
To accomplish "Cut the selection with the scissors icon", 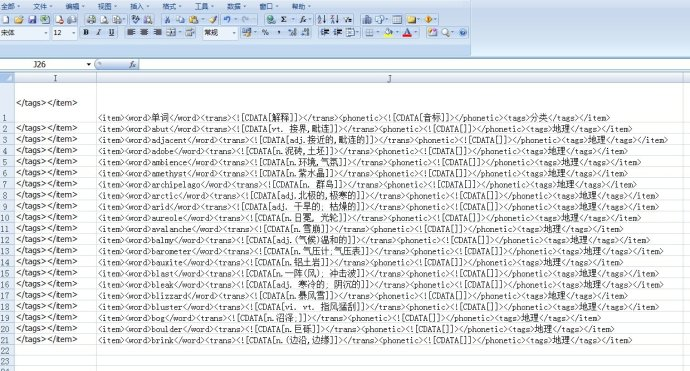I will 167,19.
